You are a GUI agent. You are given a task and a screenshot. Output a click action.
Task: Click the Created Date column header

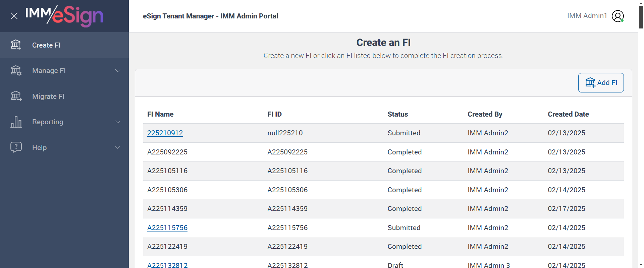[568, 114]
